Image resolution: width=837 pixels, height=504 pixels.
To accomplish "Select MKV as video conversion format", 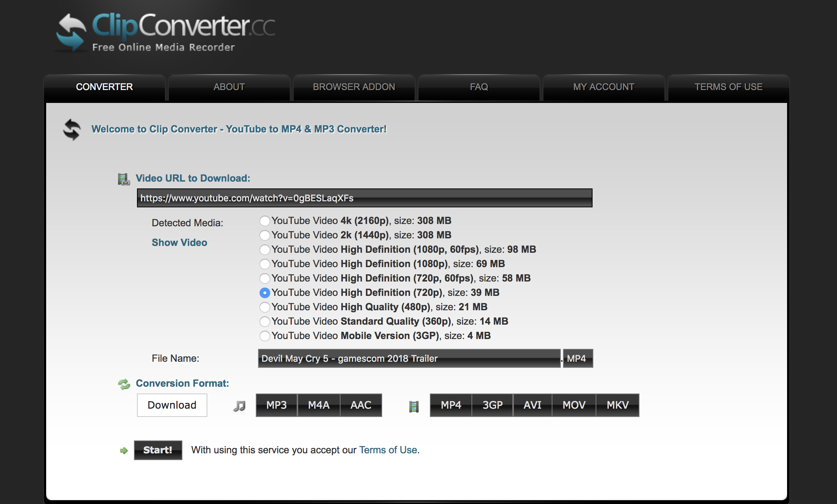I will click(x=618, y=405).
